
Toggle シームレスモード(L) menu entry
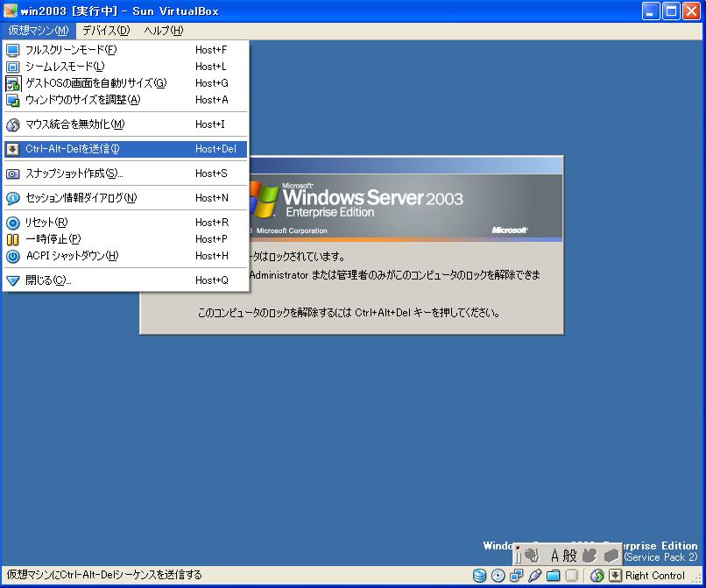coord(125,67)
